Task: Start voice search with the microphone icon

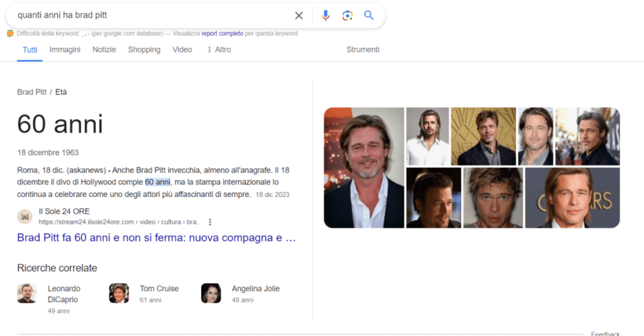Action: [x=325, y=16]
